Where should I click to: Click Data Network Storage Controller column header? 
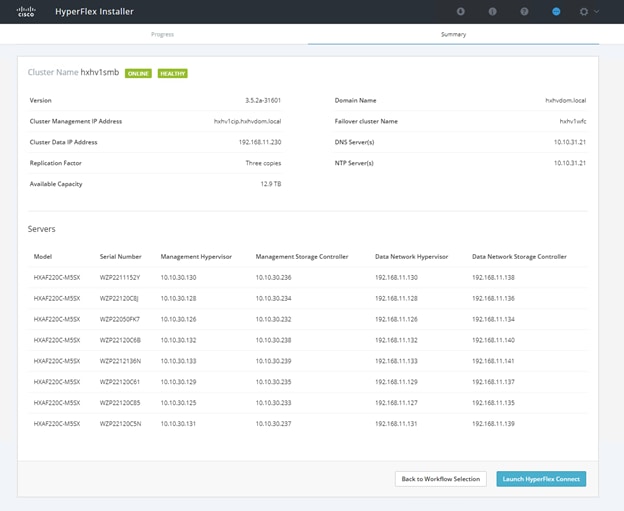point(519,257)
